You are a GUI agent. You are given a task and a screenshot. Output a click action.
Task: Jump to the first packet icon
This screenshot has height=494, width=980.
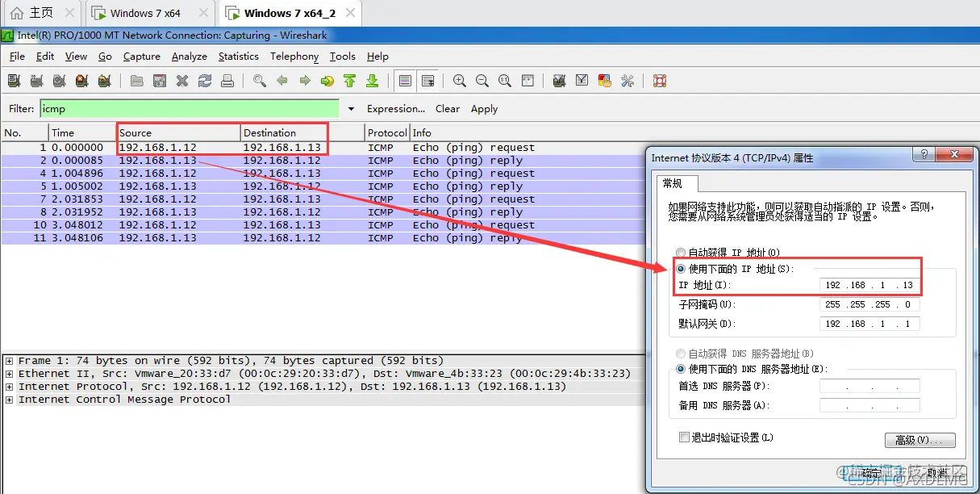click(x=349, y=81)
